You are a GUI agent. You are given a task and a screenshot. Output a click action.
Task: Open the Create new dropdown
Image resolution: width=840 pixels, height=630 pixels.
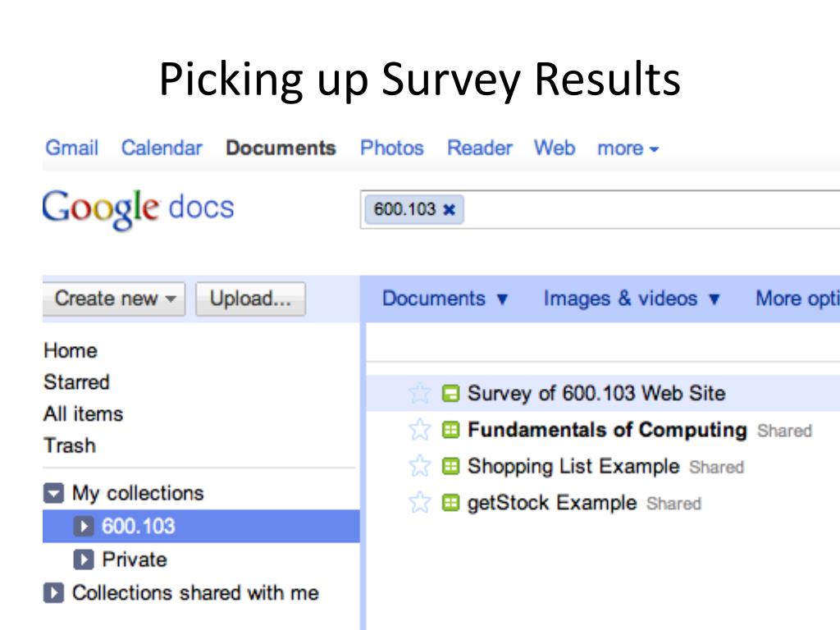click(114, 299)
